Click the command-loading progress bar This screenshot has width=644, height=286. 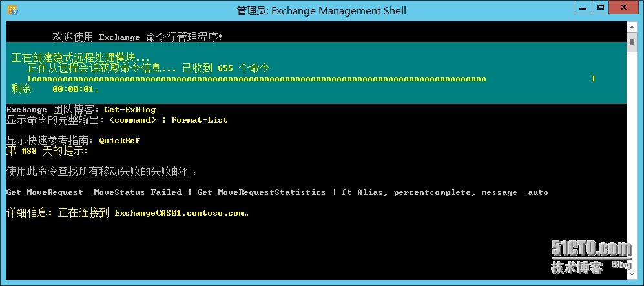(x=310, y=79)
